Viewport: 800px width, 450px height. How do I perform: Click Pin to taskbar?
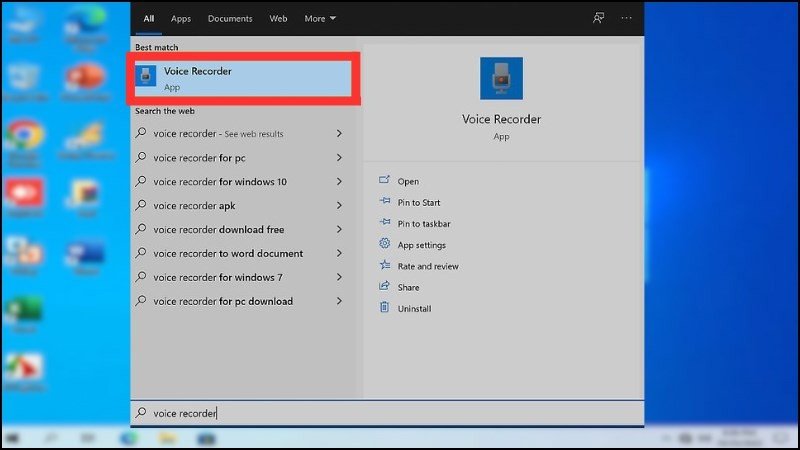424,224
